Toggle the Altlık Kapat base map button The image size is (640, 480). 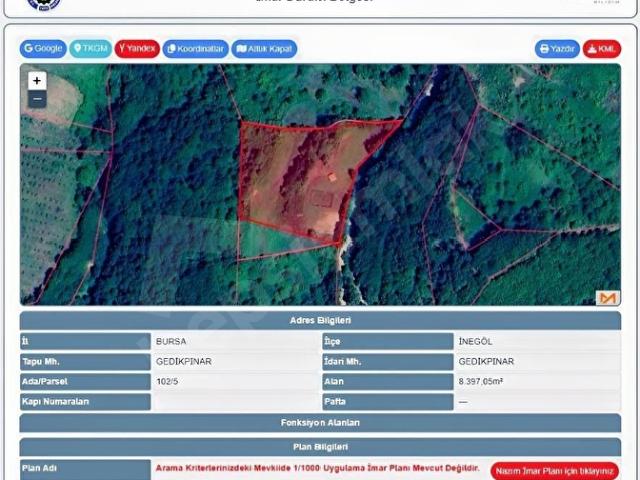[x=264, y=49]
